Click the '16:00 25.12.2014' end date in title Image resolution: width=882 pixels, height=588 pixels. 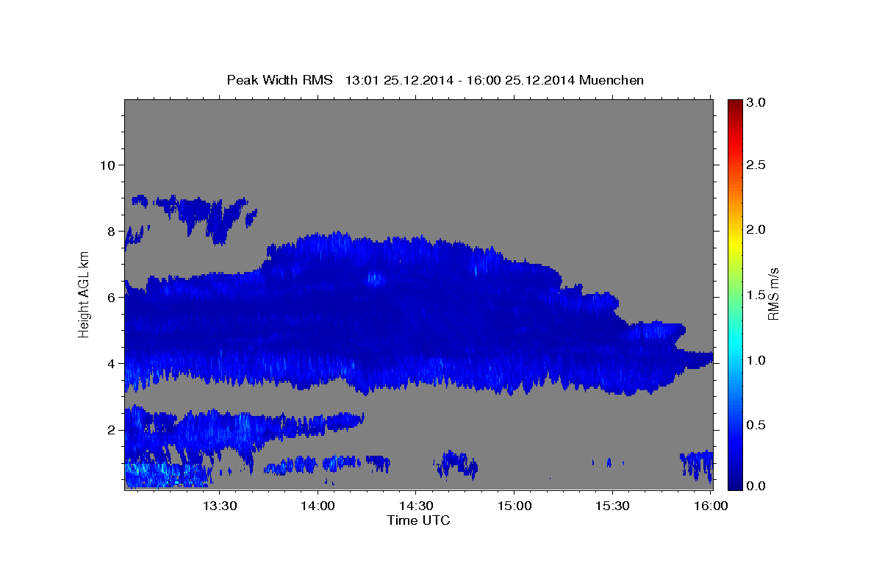coord(520,80)
